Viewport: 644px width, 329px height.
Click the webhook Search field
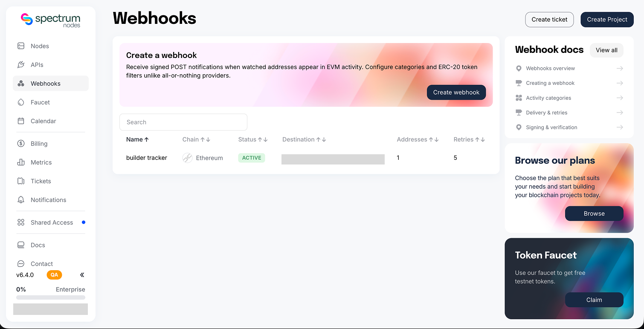(x=183, y=122)
